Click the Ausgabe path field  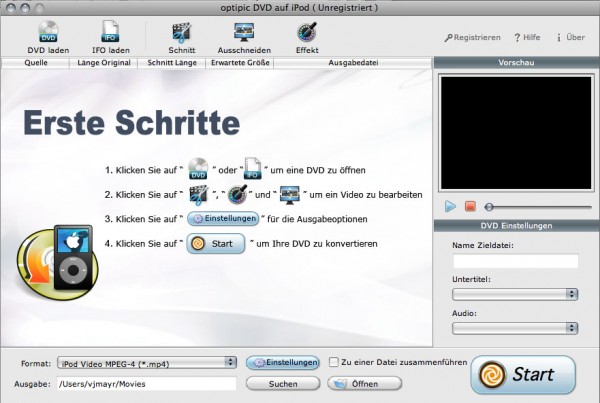147,384
